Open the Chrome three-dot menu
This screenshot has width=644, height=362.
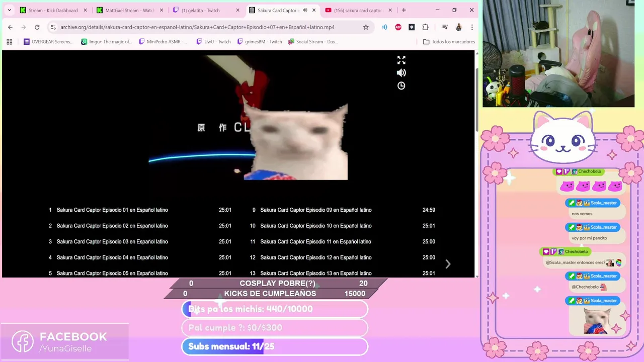(x=472, y=27)
